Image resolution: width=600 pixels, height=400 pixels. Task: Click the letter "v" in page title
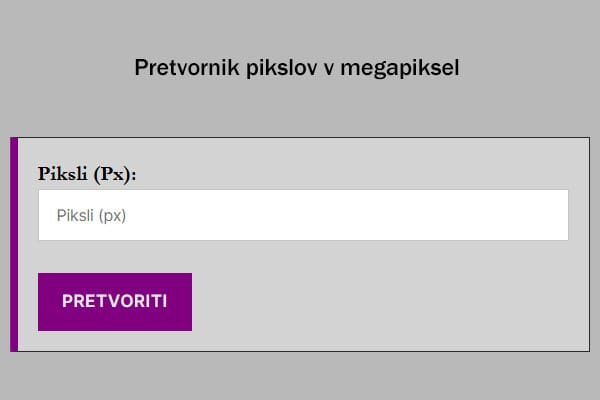(329, 69)
